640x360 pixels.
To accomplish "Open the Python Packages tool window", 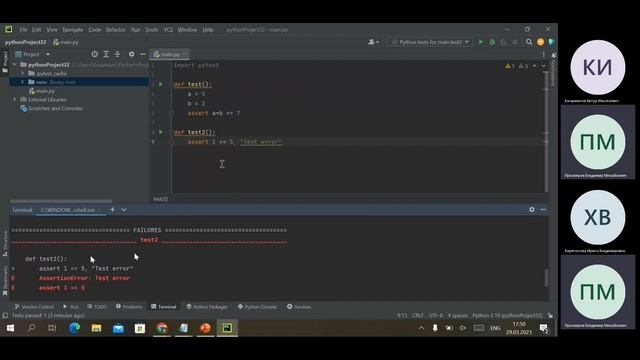I will 207,307.
